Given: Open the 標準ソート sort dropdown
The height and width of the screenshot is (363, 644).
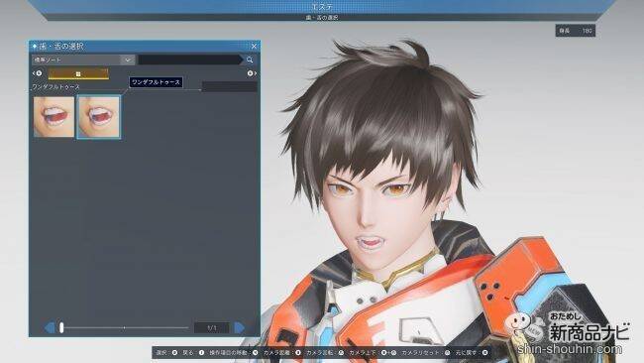Looking at the screenshot, I should (x=83, y=60).
